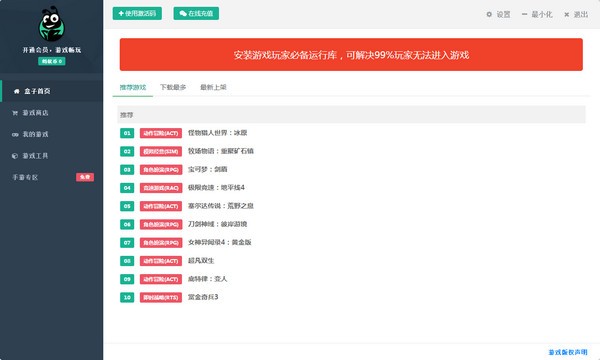Click the RPG tag beside 刀剑神域

(x=161, y=224)
